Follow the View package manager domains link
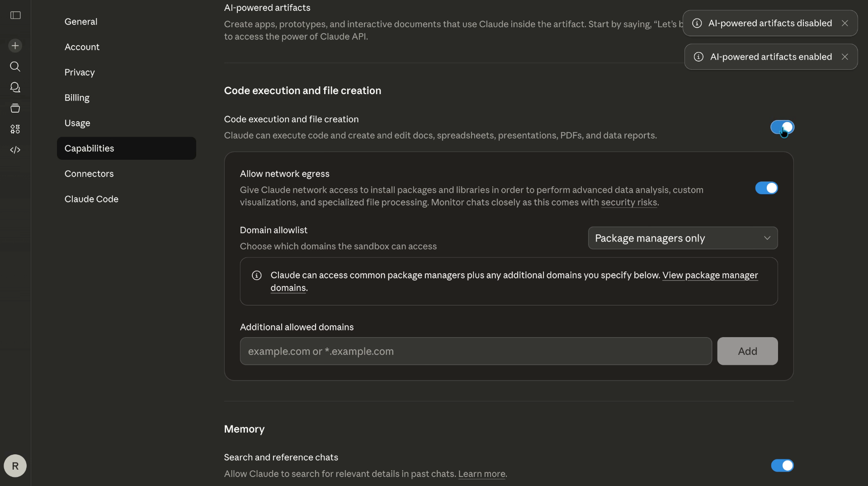This screenshot has width=868, height=486. (710, 275)
